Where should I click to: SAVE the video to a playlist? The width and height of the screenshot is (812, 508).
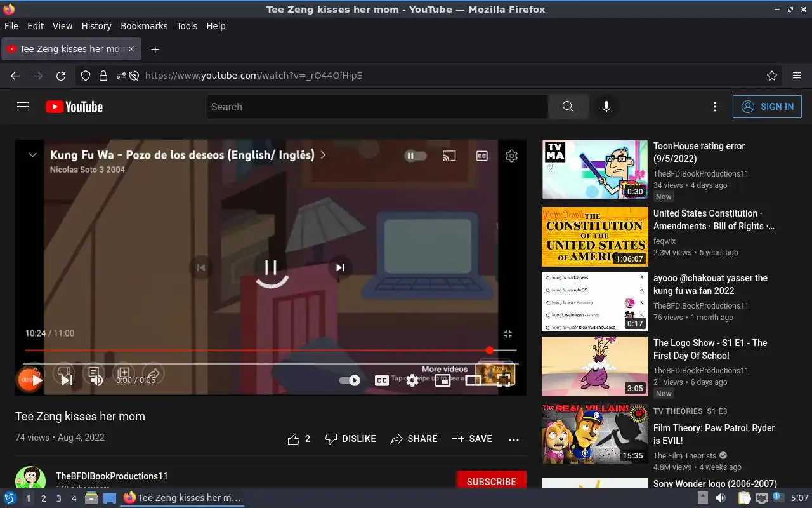(x=471, y=439)
